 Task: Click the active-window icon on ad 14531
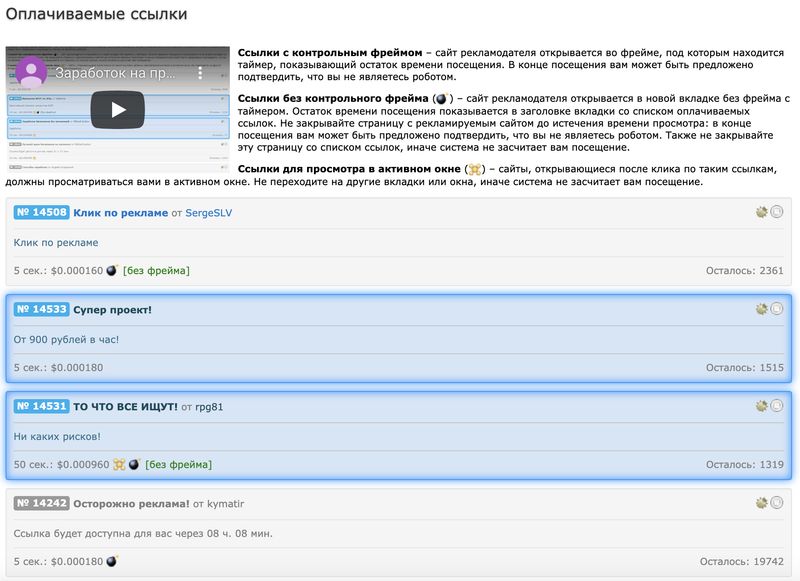pyautogui.click(x=119, y=464)
